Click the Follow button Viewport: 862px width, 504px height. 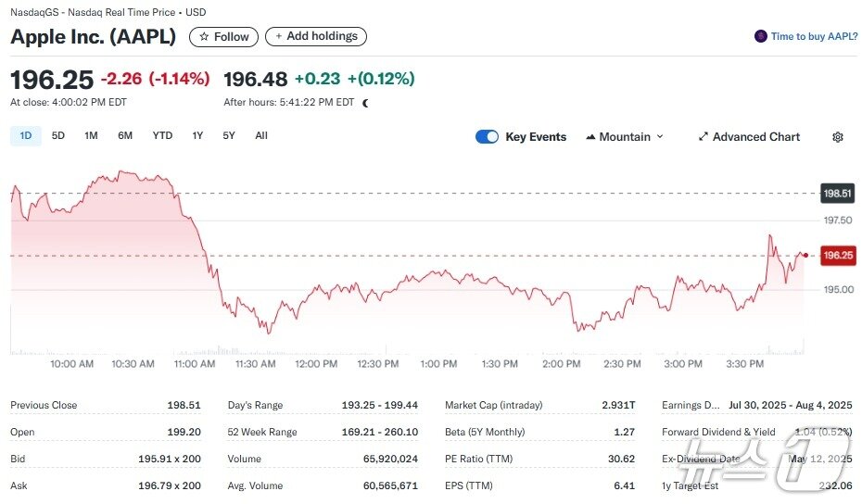[223, 37]
